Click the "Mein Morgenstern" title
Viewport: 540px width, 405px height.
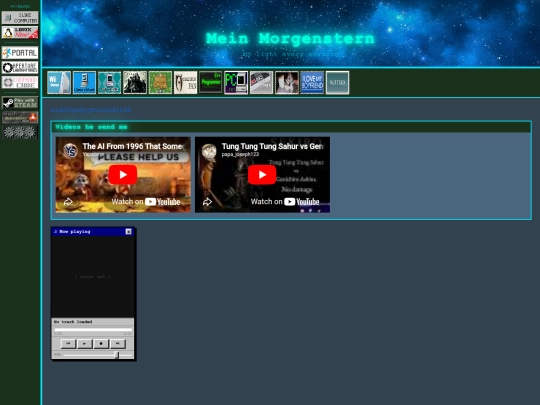pyautogui.click(x=290, y=39)
